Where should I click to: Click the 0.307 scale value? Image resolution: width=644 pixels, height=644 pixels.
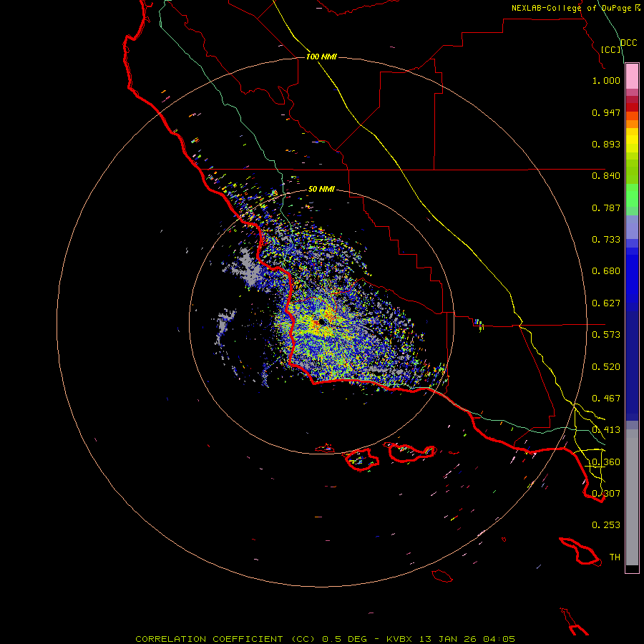[606, 494]
